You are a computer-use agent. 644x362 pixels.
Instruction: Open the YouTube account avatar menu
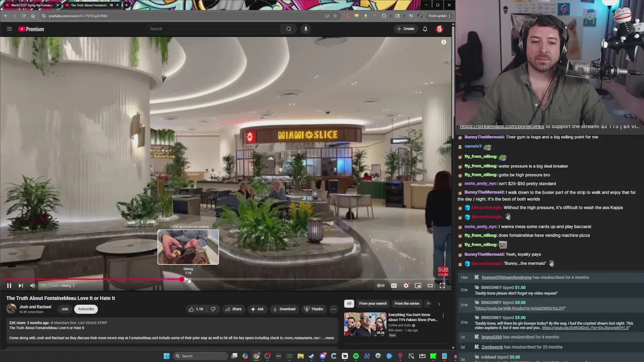coord(439,29)
